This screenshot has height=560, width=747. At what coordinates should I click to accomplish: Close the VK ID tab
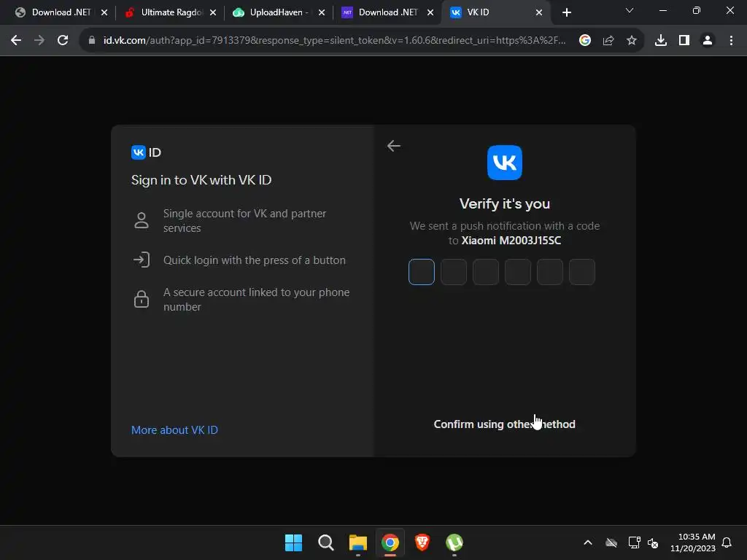(539, 12)
